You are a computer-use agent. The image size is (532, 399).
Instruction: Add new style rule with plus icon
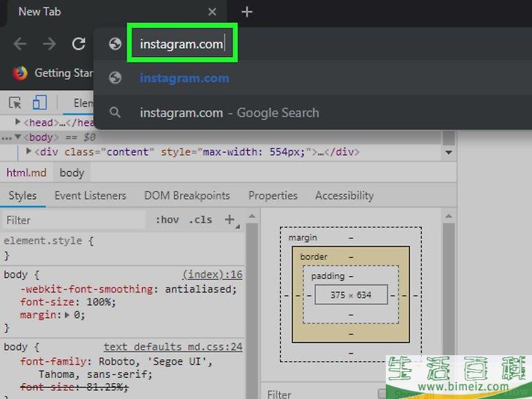[x=229, y=219]
